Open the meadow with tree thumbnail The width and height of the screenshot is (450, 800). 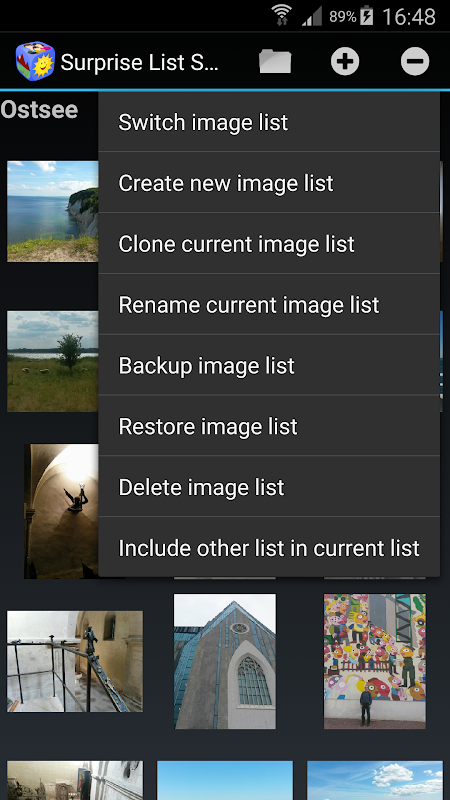pyautogui.click(x=53, y=361)
